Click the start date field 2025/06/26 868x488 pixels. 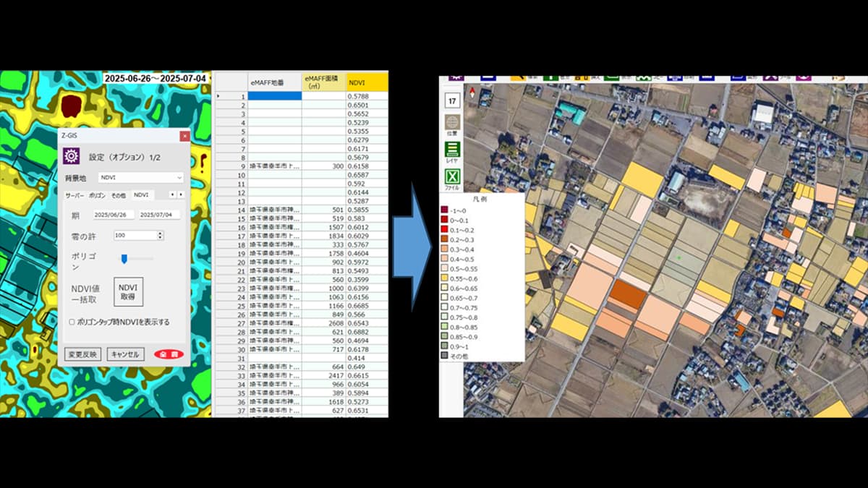(x=113, y=215)
